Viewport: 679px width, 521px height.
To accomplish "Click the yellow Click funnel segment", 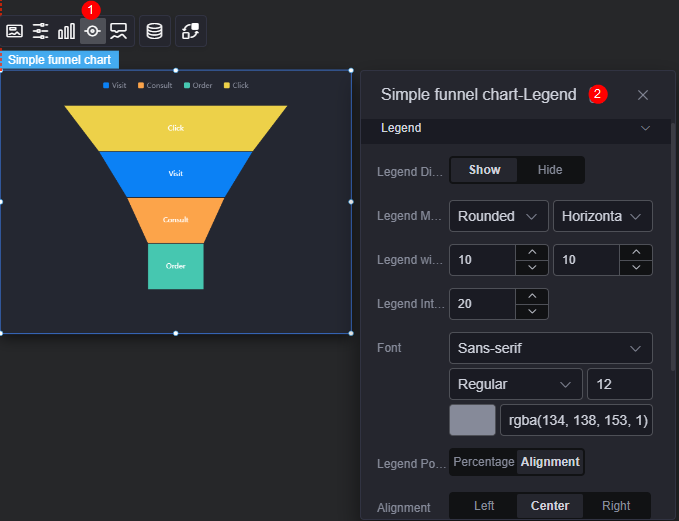I will (x=176, y=128).
